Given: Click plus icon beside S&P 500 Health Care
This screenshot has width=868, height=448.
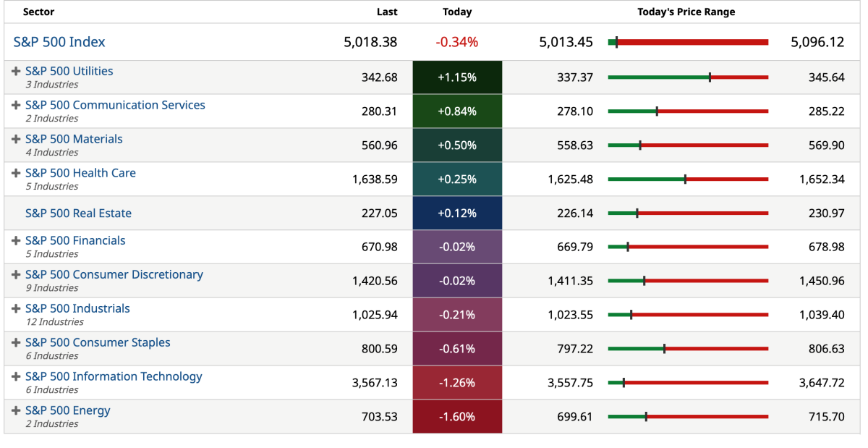Looking at the screenshot, I should [x=16, y=173].
